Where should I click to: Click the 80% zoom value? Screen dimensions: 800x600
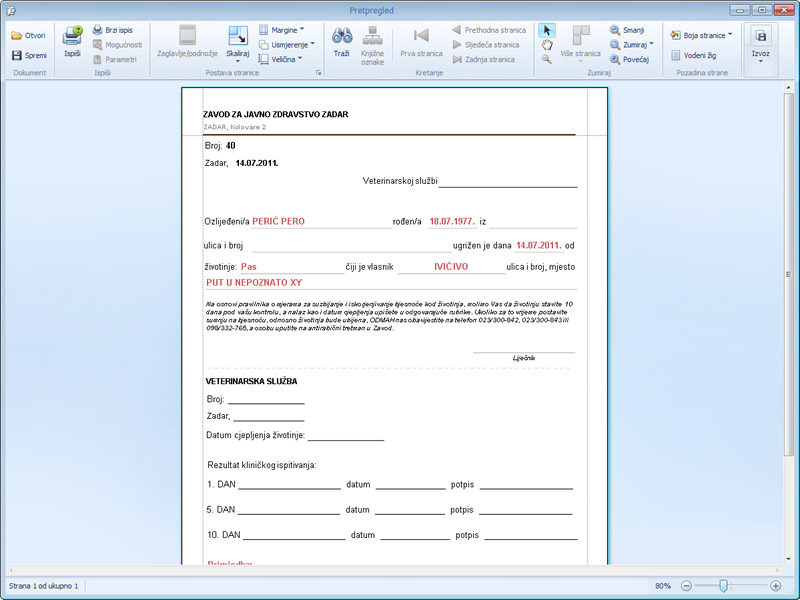663,586
